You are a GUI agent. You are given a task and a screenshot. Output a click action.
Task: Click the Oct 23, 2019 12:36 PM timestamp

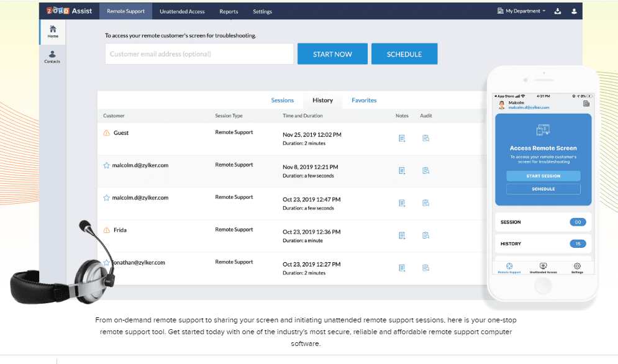click(311, 232)
